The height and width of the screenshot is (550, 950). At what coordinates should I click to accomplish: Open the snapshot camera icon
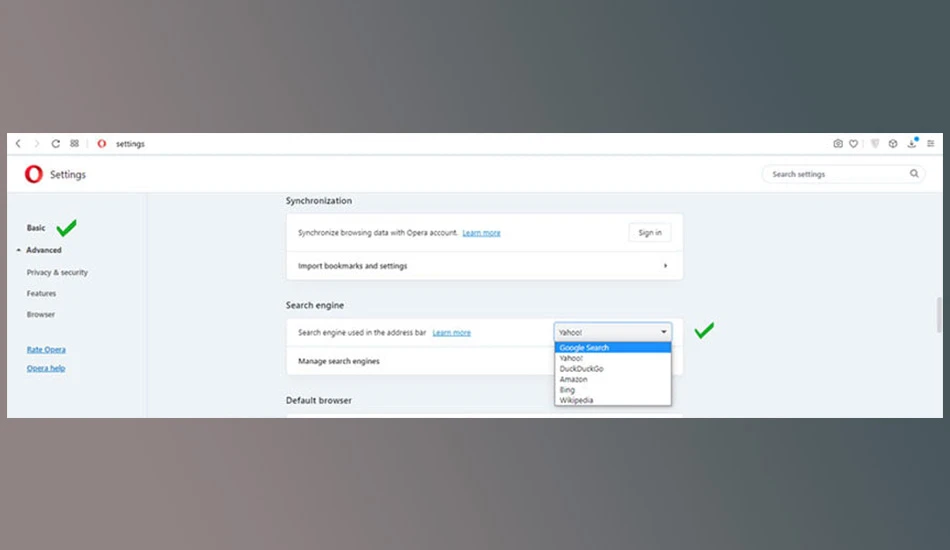[x=838, y=144]
